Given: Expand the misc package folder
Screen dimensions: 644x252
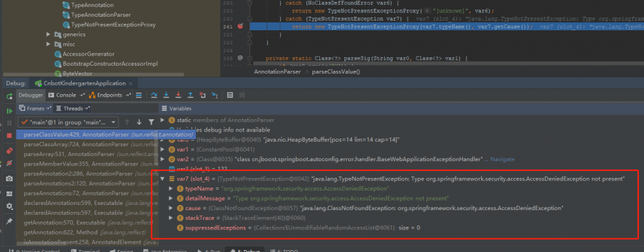Looking at the screenshot, I should [48, 44].
